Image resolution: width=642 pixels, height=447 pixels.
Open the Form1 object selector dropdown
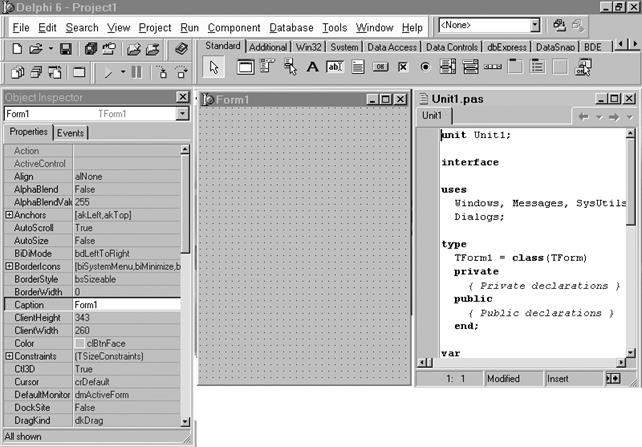[x=182, y=114]
